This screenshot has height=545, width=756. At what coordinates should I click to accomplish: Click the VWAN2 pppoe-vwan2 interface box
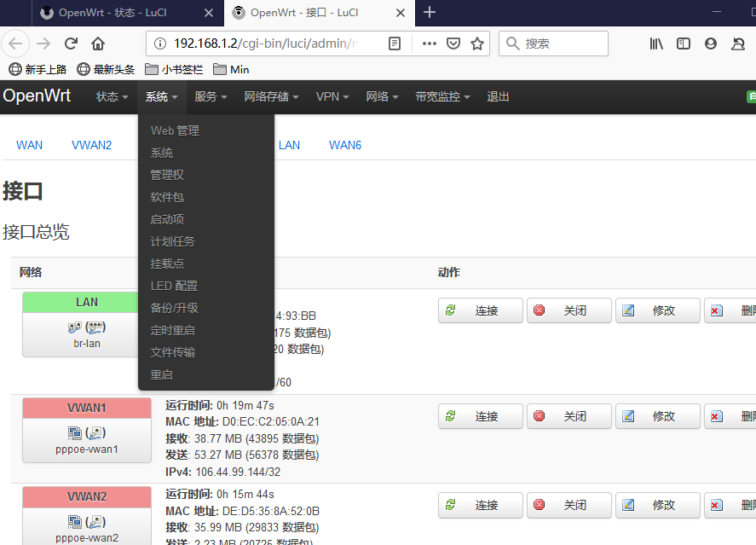click(87, 516)
